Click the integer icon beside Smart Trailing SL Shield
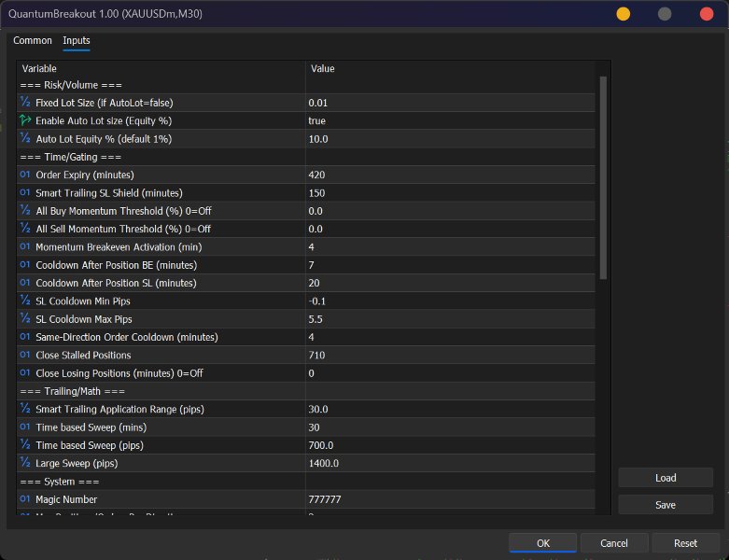The width and height of the screenshot is (729, 560). click(25, 192)
